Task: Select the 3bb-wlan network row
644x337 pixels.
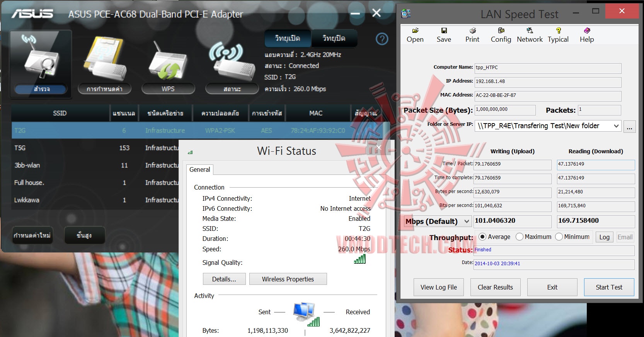Action: [95, 165]
